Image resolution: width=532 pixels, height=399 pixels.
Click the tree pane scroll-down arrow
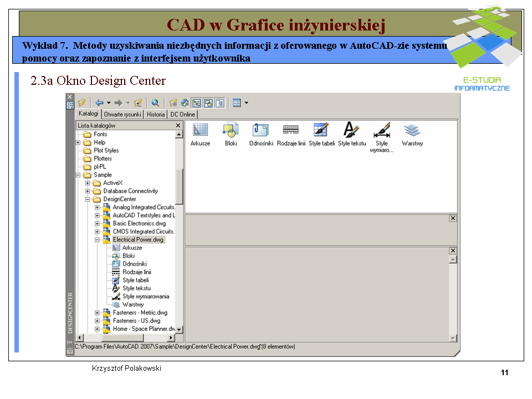pos(179,329)
